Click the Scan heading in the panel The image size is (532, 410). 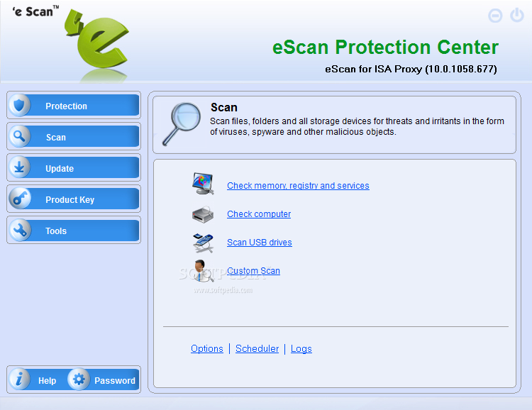[x=224, y=107]
